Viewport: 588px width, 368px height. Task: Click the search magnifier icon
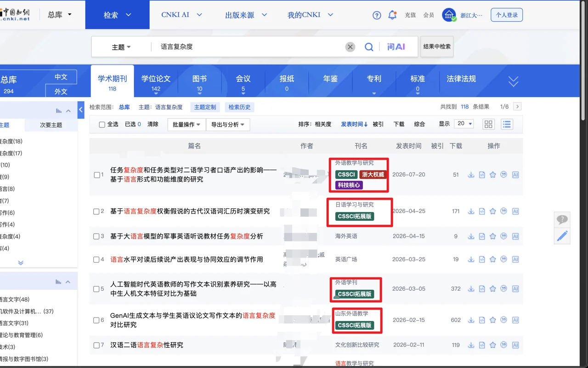[369, 47]
